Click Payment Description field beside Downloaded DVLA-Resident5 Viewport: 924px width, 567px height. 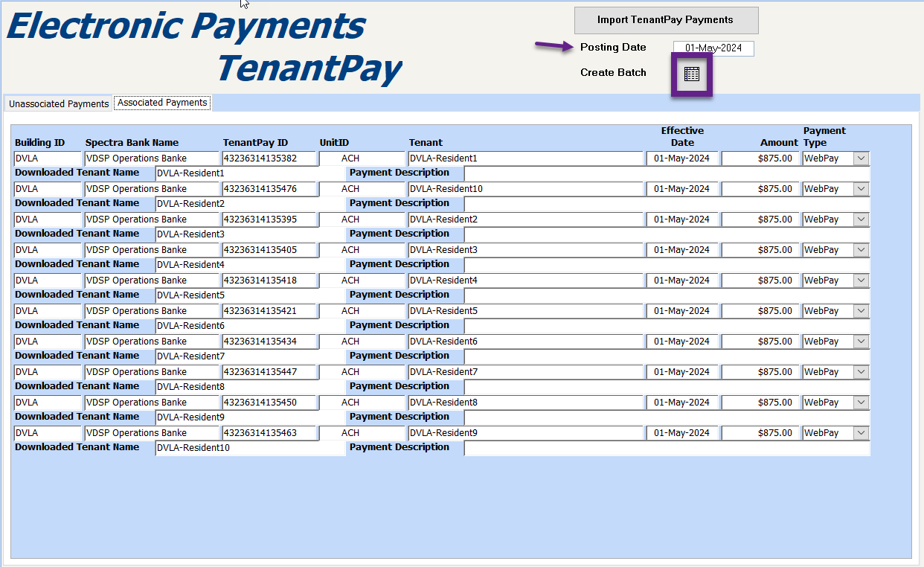667,295
